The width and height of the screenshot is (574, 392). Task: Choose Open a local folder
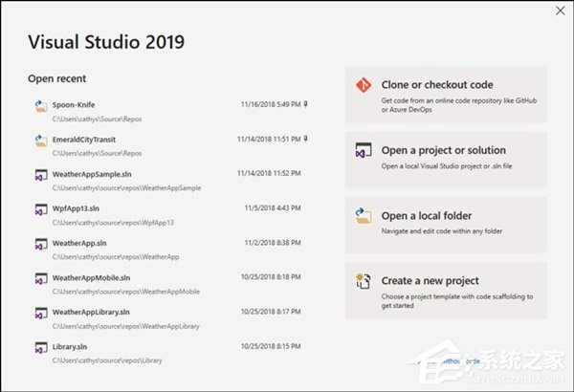446,225
